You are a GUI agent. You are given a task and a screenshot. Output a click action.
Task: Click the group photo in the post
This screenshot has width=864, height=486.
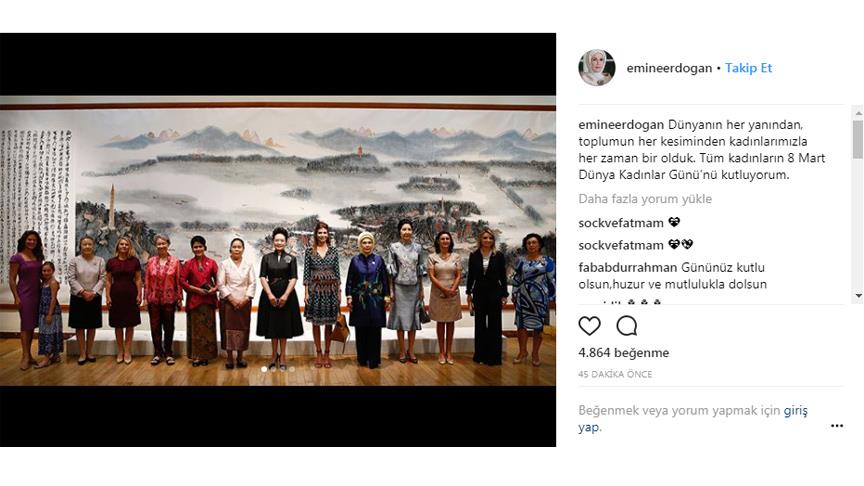click(x=278, y=241)
